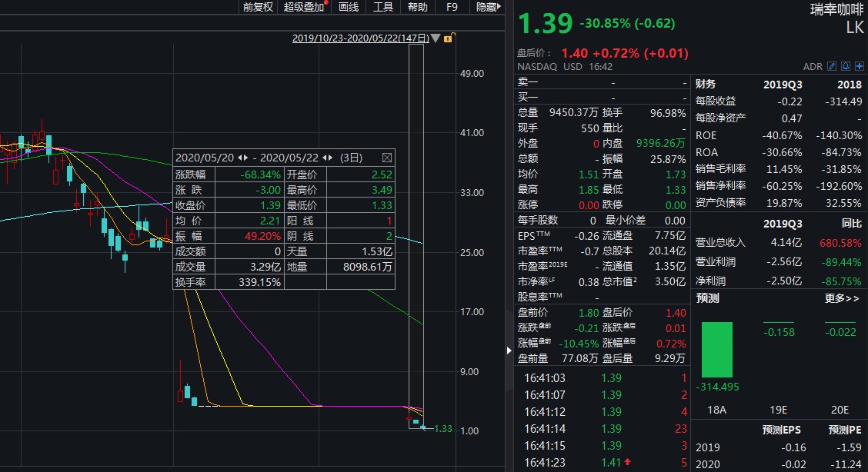
Task: Click the 预测EPS column header
Action: (781, 430)
